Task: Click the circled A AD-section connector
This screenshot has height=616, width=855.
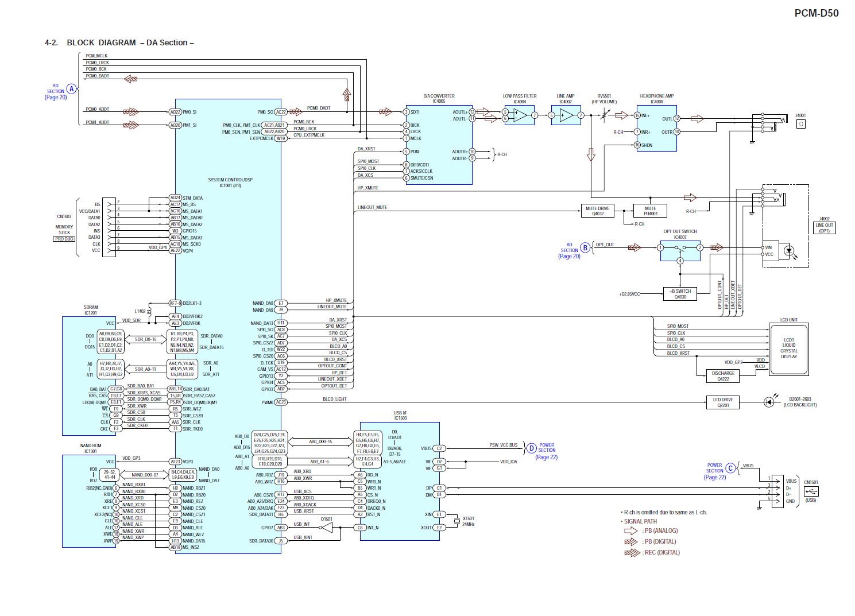Action: point(71,88)
